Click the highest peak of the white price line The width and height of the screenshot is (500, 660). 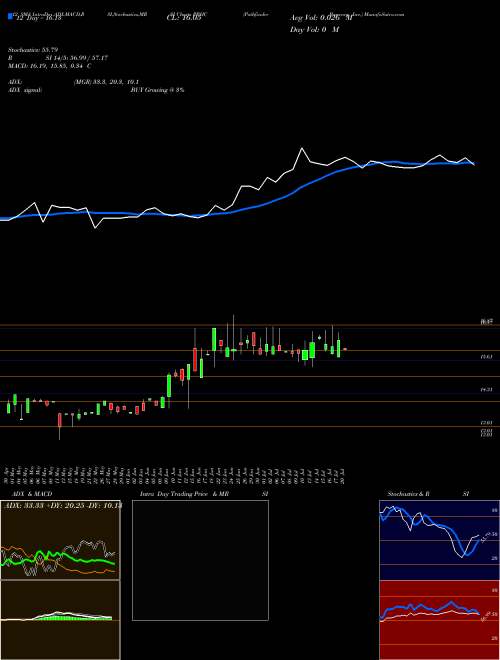(302, 148)
